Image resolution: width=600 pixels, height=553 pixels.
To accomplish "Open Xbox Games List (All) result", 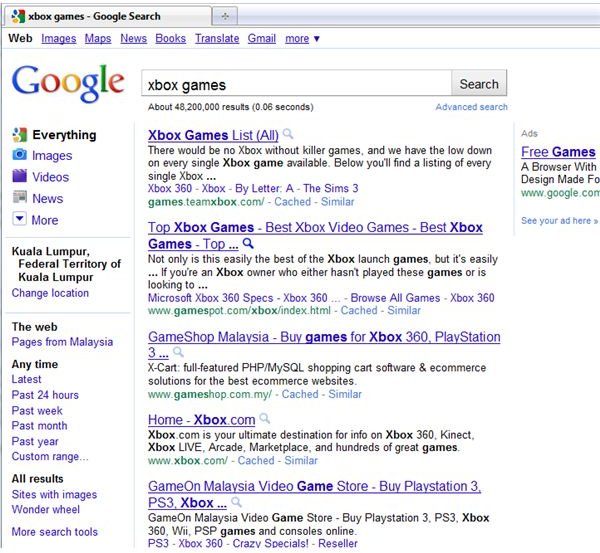I will 213,135.
